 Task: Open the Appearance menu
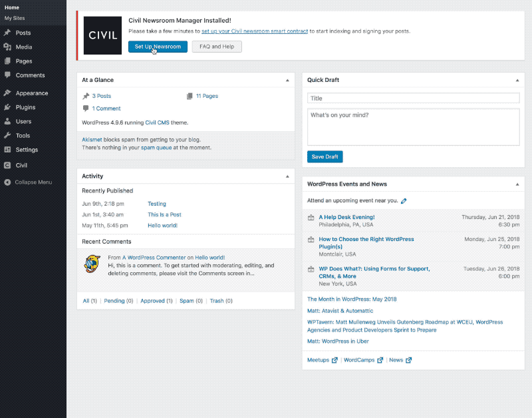point(33,93)
